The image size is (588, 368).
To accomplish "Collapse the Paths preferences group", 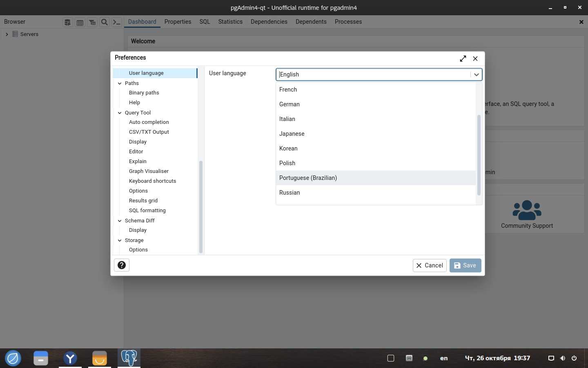I will click(120, 83).
